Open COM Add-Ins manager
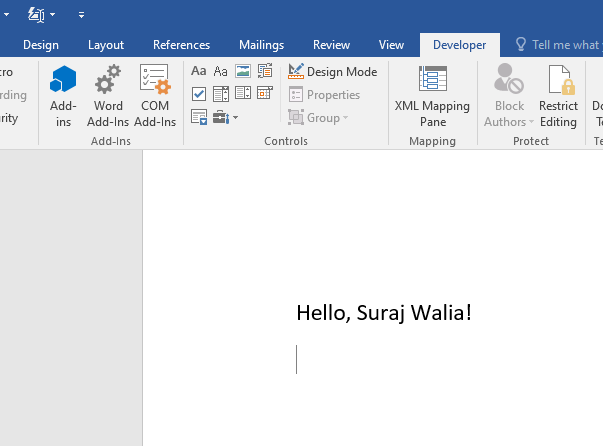The height and width of the screenshot is (446, 603). [x=155, y=96]
